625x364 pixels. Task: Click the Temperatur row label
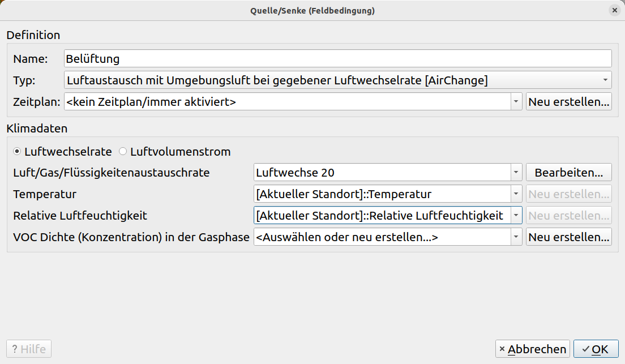[45, 194]
